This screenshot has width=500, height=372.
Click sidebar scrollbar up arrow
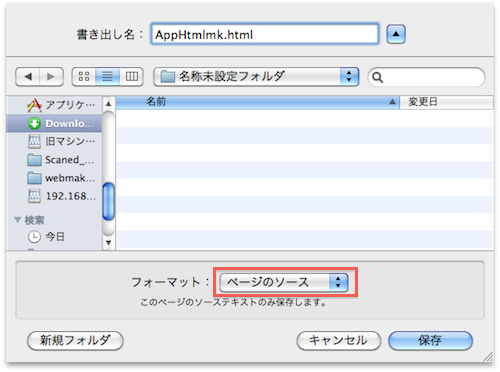tap(108, 103)
